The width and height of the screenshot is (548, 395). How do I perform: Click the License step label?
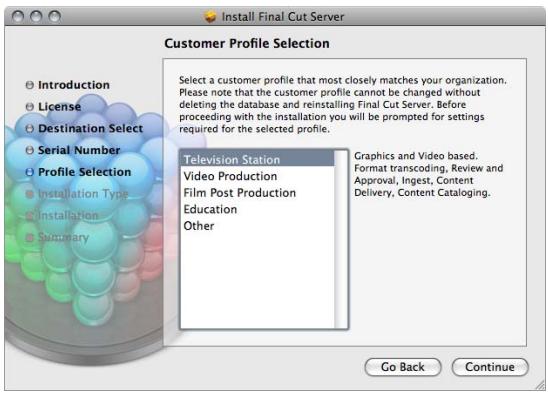[59, 107]
